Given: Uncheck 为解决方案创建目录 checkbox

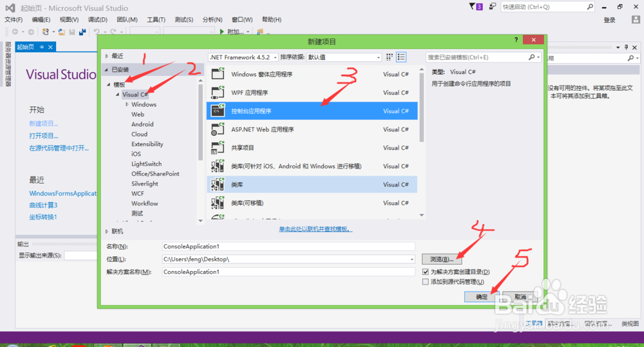Looking at the screenshot, I should (426, 272).
